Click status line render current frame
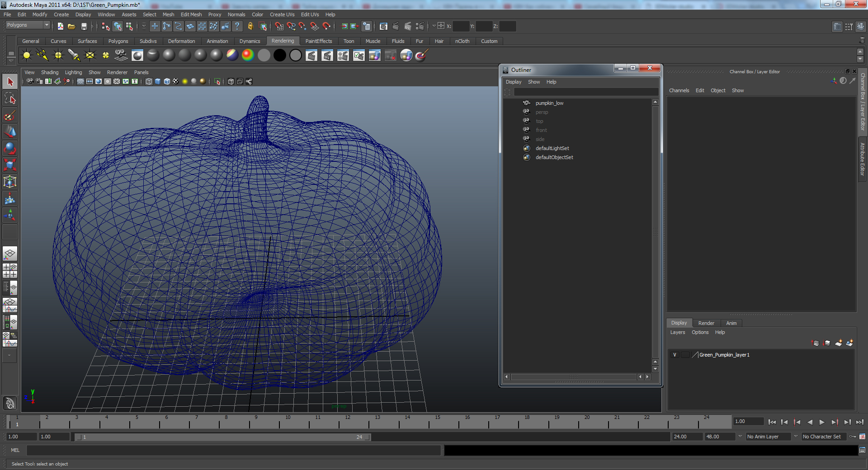The width and height of the screenshot is (868, 470). [x=396, y=26]
